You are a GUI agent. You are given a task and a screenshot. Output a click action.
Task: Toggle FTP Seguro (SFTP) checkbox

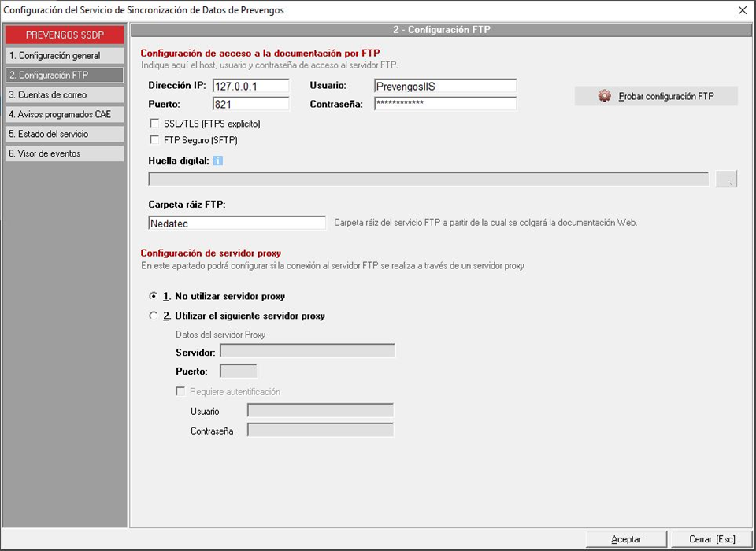(154, 140)
